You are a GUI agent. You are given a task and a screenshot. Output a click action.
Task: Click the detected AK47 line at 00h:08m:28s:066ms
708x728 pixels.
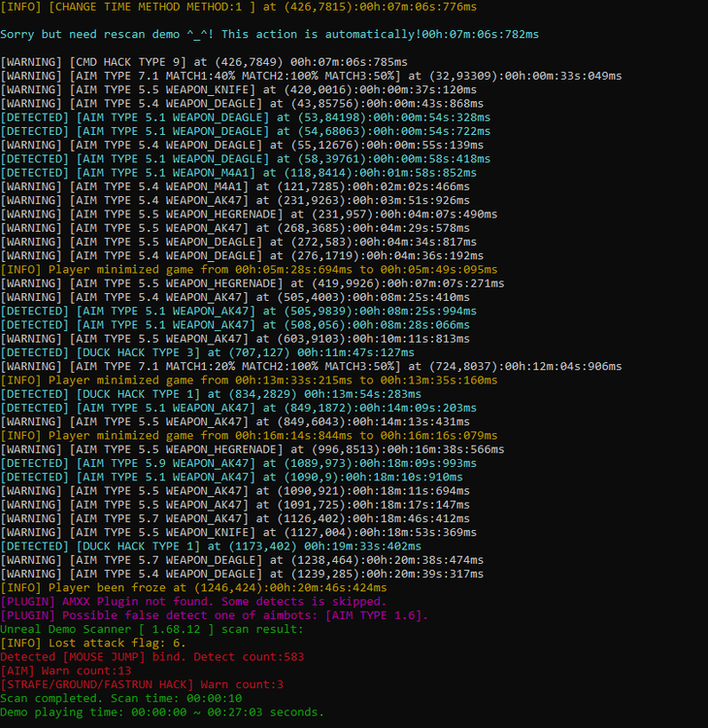[235, 325]
